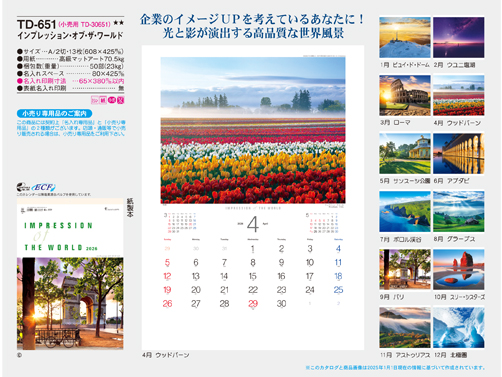Select the November アストゥリアス thumbnail
The height and width of the screenshot is (377, 502).
(405, 327)
